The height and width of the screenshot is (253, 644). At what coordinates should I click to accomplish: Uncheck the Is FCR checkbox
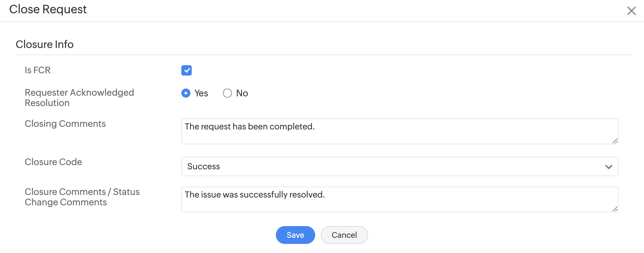(187, 70)
